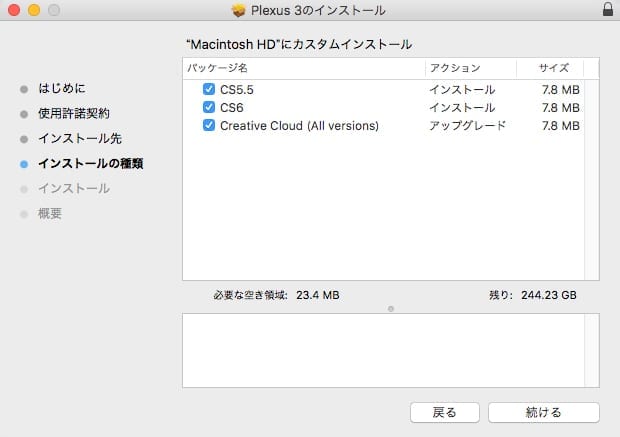Click the package description text area

(x=383, y=350)
